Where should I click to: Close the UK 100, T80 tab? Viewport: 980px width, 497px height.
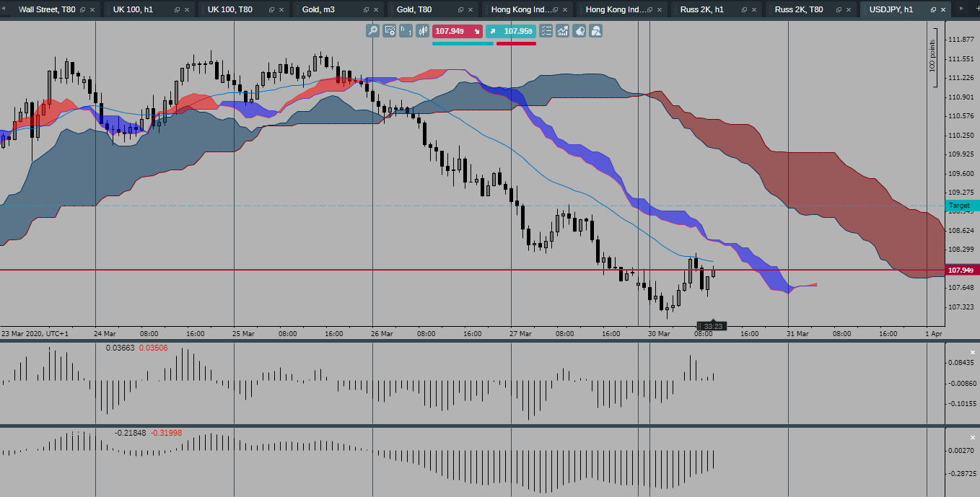point(283,10)
